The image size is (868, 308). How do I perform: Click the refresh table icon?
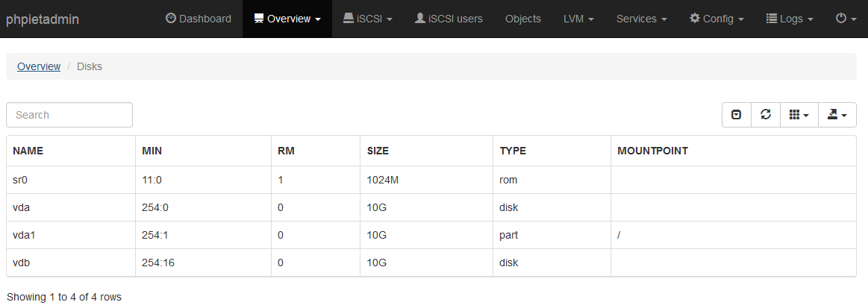click(766, 115)
